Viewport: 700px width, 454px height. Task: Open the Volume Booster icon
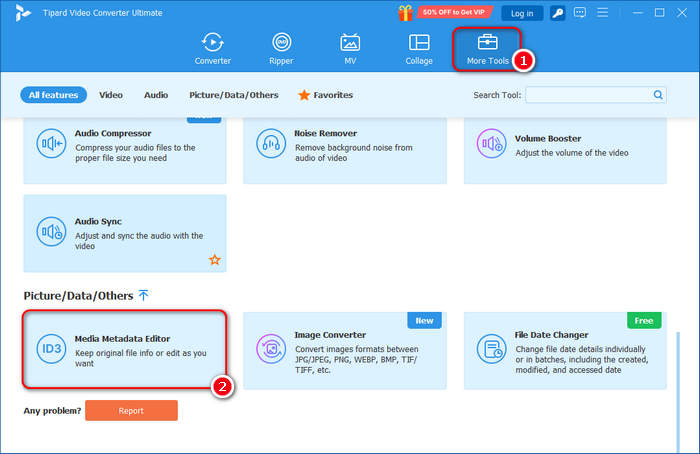[x=491, y=143]
